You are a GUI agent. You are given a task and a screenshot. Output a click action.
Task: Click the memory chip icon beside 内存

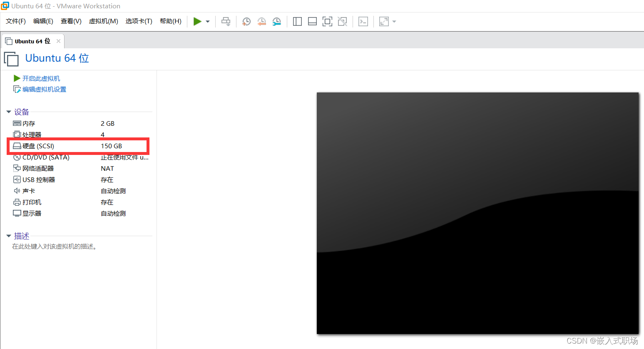click(x=17, y=123)
